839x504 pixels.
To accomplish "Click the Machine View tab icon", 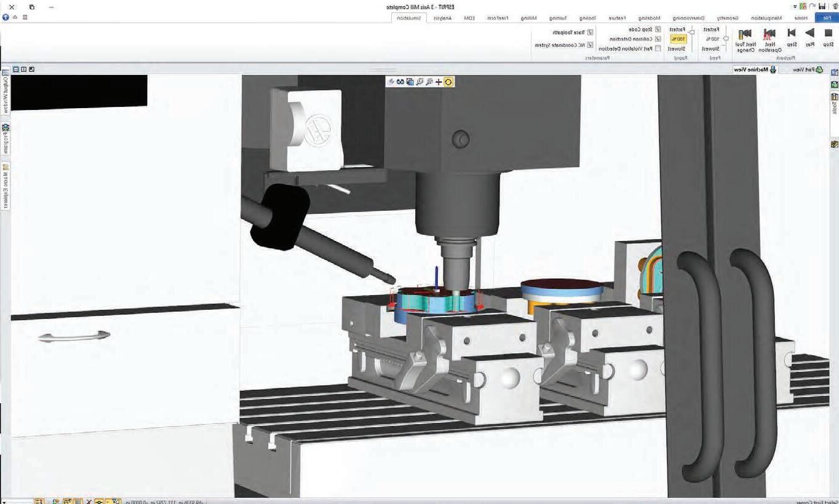I will tap(773, 69).
